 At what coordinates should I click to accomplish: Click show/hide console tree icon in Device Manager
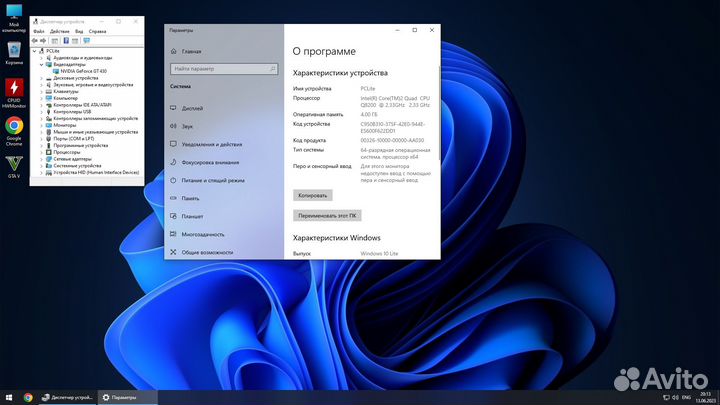coord(54,41)
